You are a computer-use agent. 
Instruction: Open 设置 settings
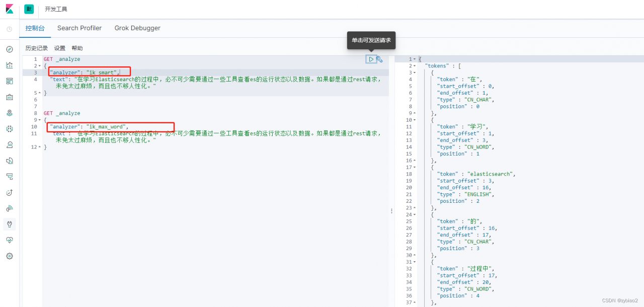click(x=60, y=48)
